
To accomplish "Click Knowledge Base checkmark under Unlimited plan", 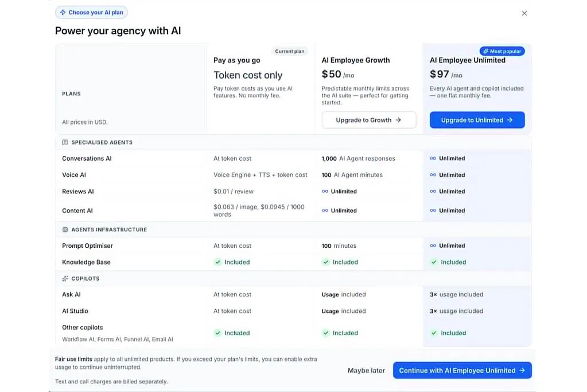I will 434,262.
